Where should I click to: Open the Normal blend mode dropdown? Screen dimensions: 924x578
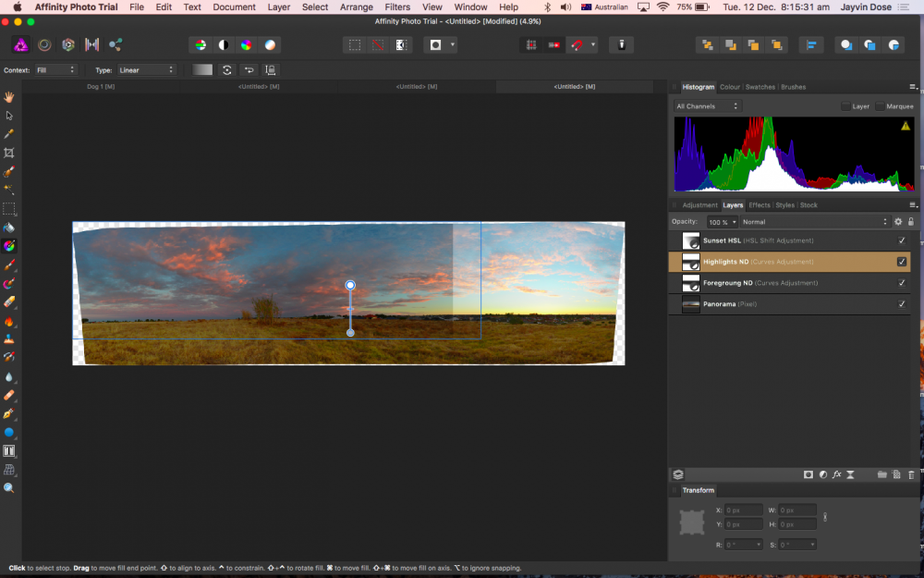point(813,222)
